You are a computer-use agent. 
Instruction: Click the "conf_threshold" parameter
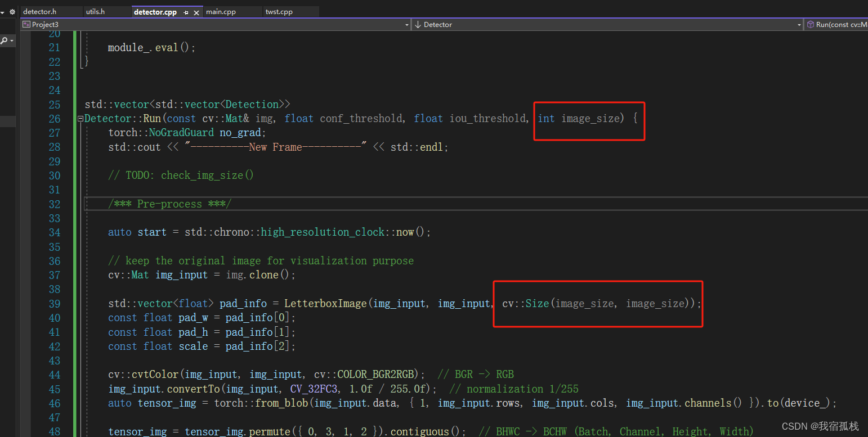(x=361, y=119)
